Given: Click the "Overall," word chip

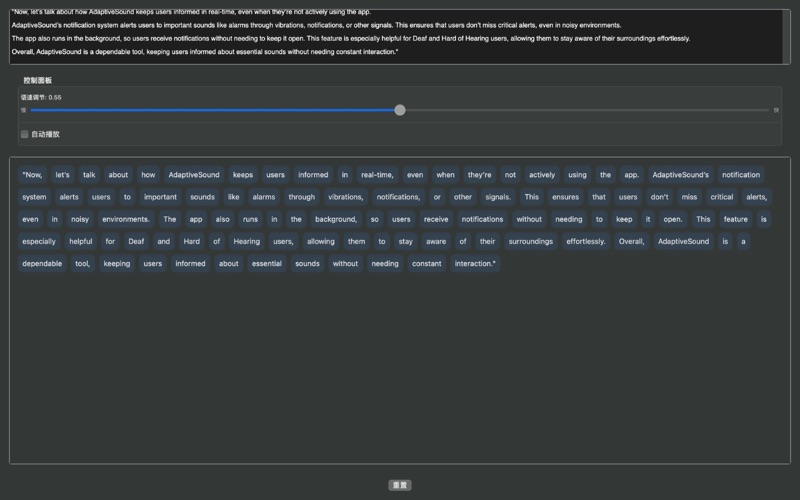Looking at the screenshot, I should (x=632, y=241).
